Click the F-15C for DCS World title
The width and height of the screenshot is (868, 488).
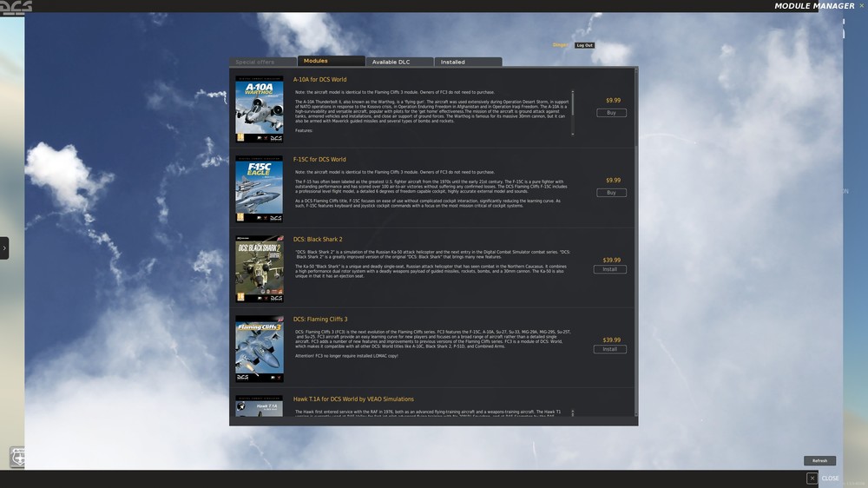[x=319, y=160]
